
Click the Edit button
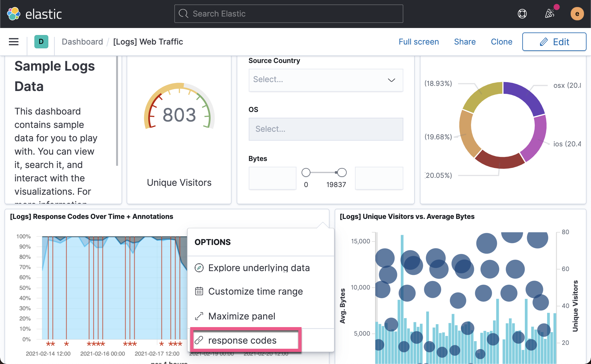pos(554,42)
